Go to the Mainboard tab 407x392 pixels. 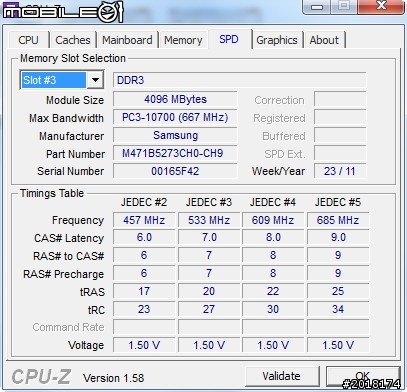[x=127, y=40]
